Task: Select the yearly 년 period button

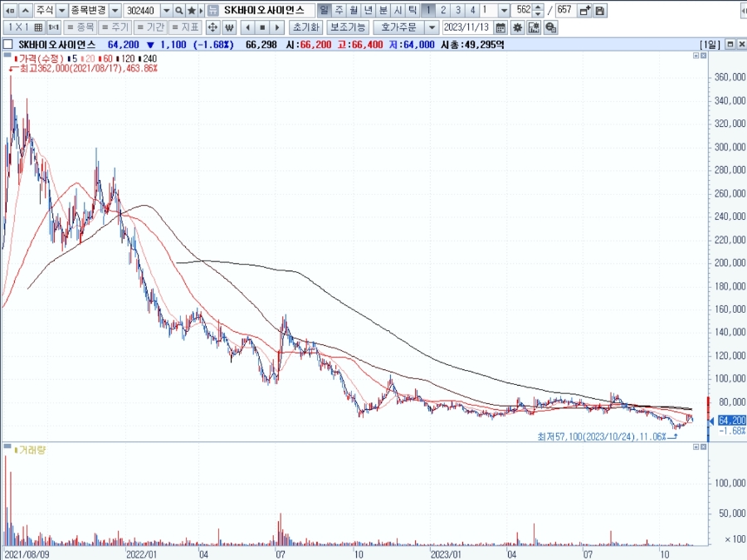Action: [x=369, y=10]
